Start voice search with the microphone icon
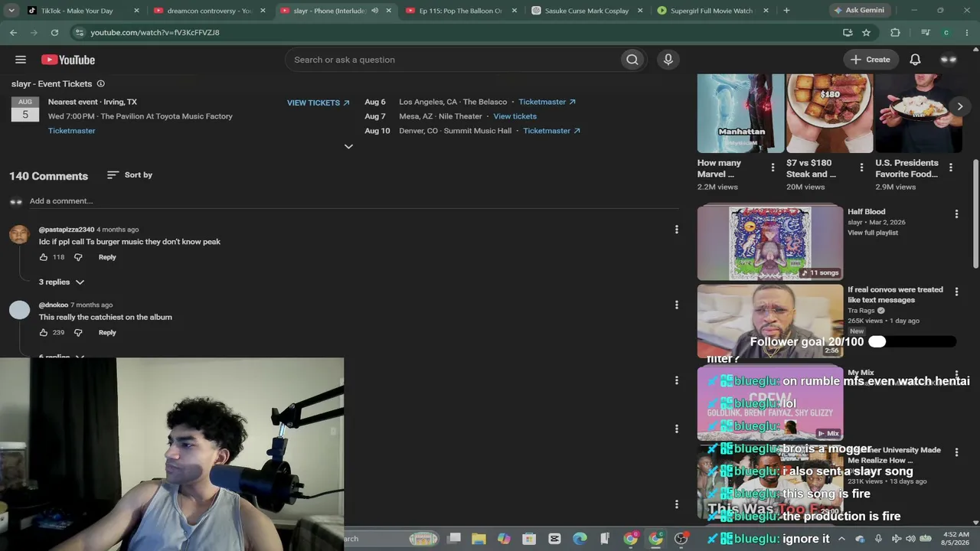This screenshot has width=980, height=551. (668, 60)
